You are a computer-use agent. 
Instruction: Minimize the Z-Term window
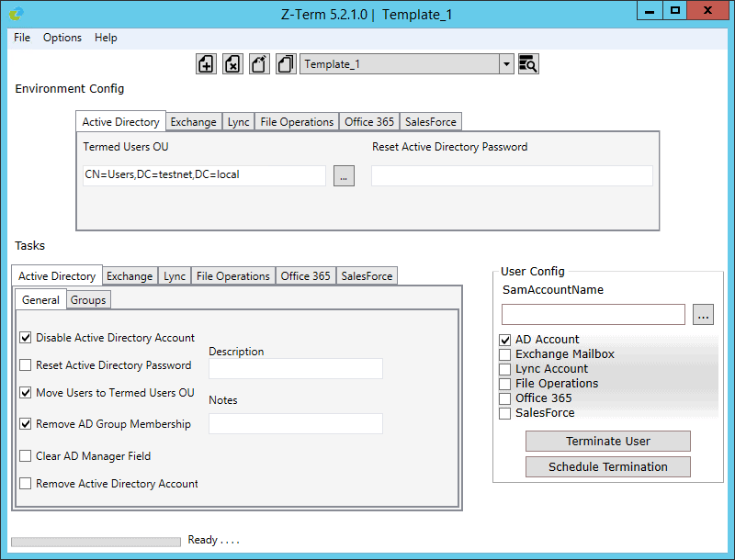coord(650,10)
